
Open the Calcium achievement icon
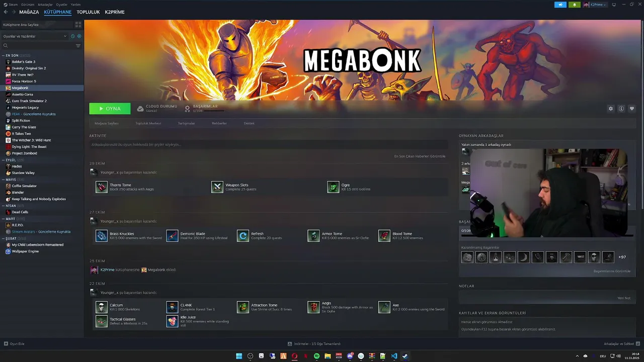[x=102, y=307]
